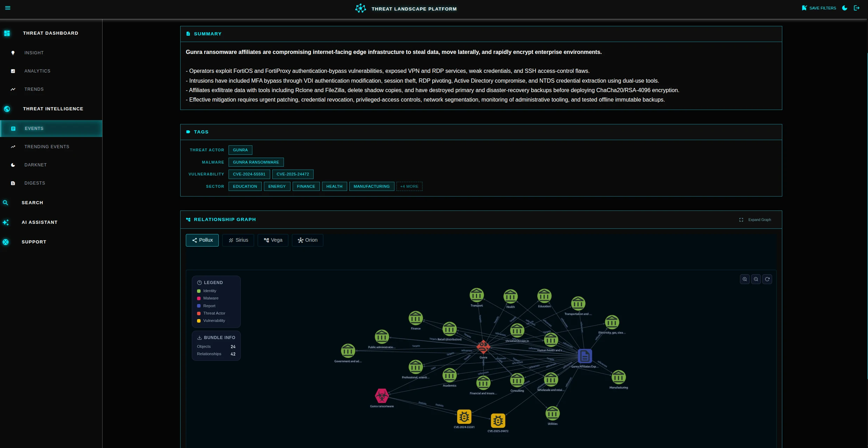Screen dimensions: 868x448
Task: Switch to the Pollux graph layout
Action: pyautogui.click(x=202, y=240)
